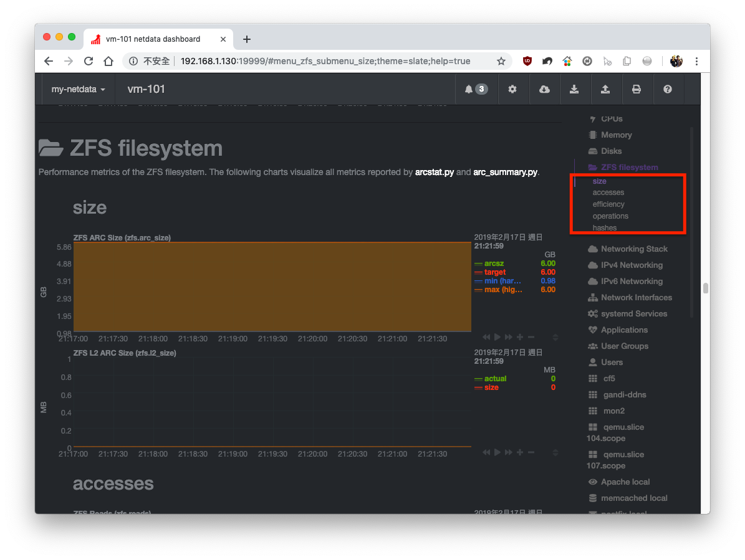Viewport: 745px width, 560px height.
Task: Zoom out on ZFS L2 ARC Size chart
Action: tap(531, 452)
